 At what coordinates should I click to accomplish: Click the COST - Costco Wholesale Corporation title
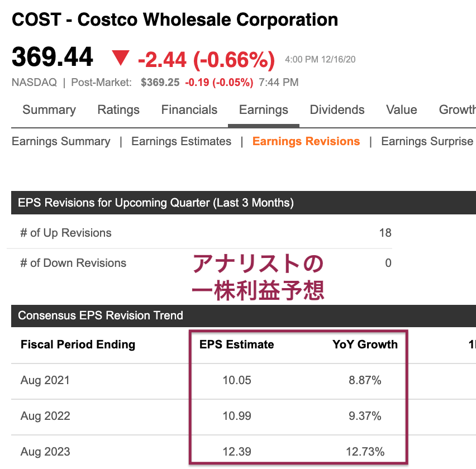tap(175, 20)
